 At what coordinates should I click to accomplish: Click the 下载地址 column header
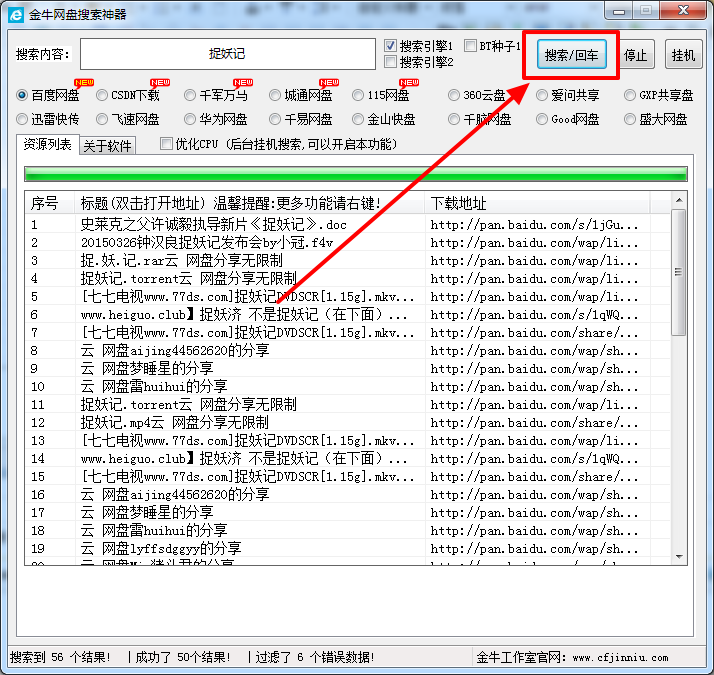(537, 203)
